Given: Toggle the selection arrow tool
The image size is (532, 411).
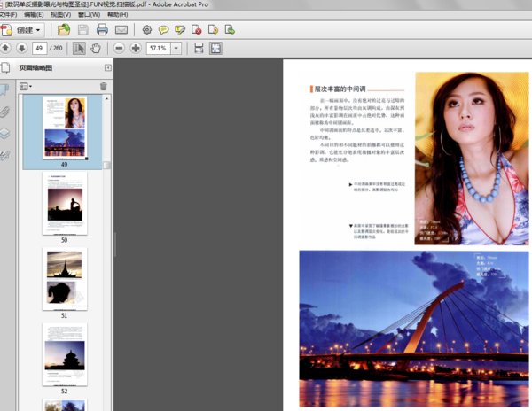Looking at the screenshot, I should (x=78, y=48).
